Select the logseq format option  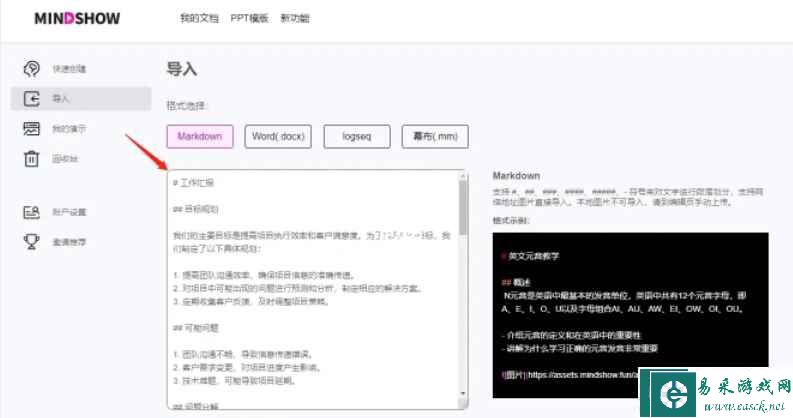pyautogui.click(x=357, y=136)
